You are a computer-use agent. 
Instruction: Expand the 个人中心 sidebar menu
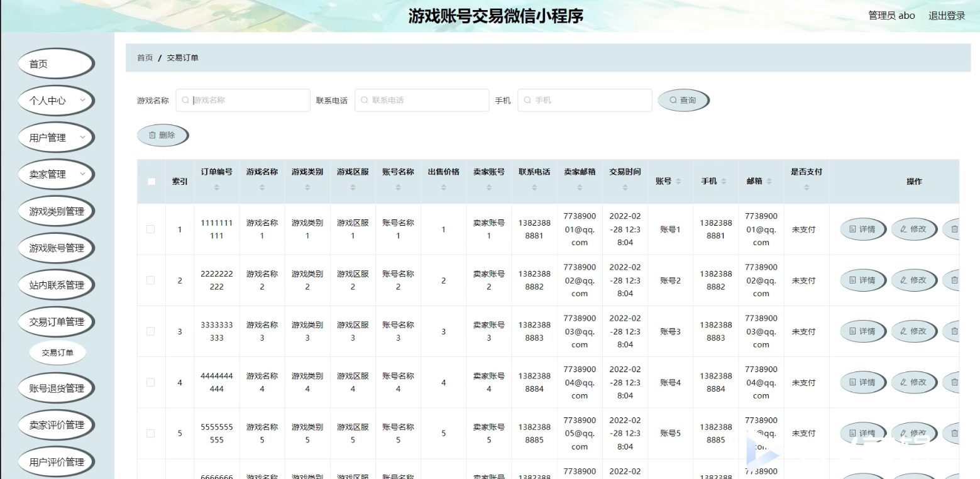pyautogui.click(x=57, y=101)
